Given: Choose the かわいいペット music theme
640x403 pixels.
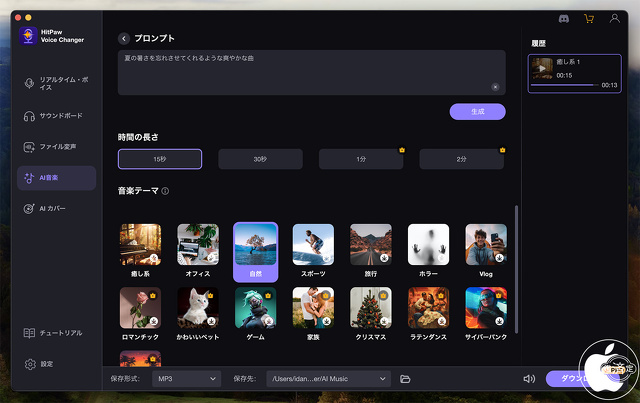Looking at the screenshot, I should pos(198,314).
